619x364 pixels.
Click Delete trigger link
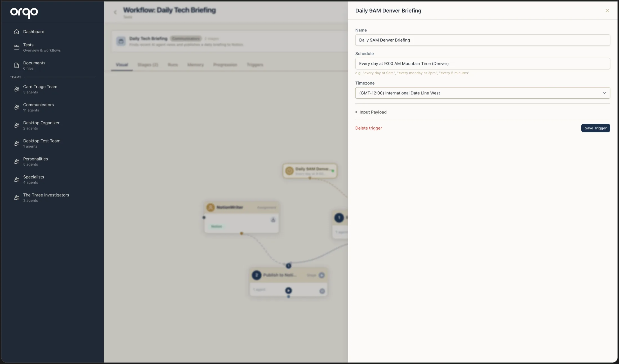[x=369, y=128]
